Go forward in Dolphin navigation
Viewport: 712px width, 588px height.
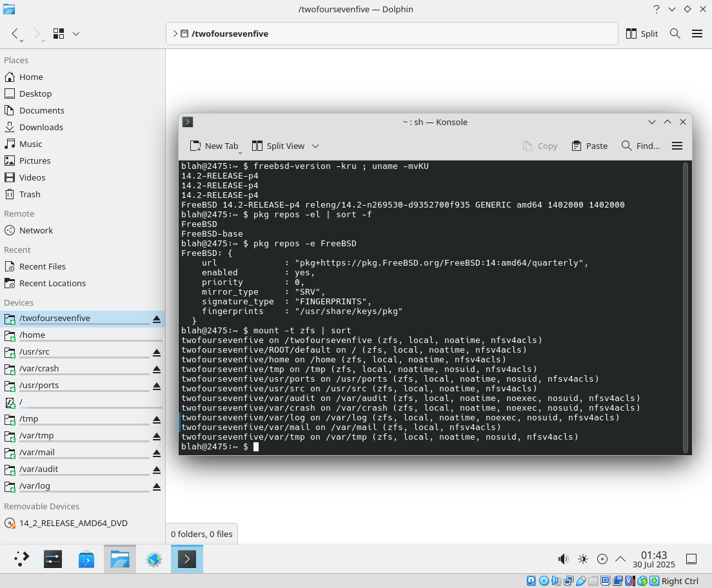[x=37, y=34]
